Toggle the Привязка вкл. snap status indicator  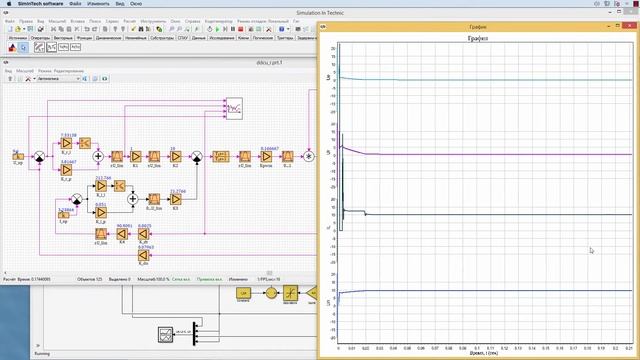point(209,279)
